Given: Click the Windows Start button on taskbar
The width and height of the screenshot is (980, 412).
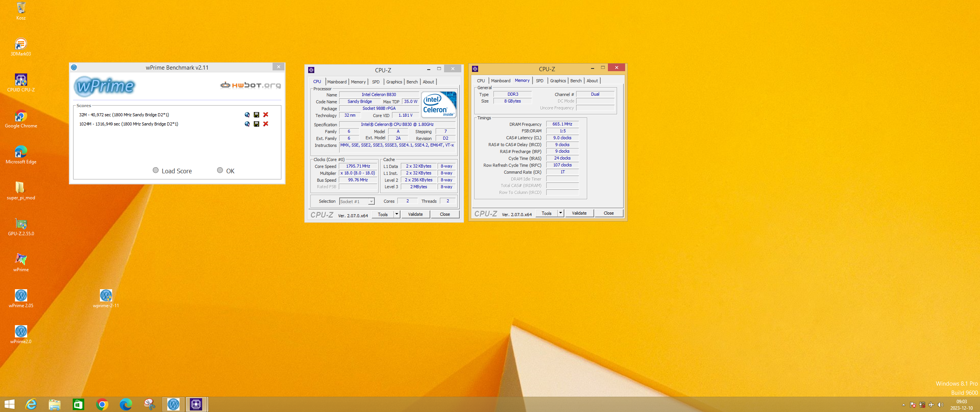Looking at the screenshot, I should pos(9,404).
